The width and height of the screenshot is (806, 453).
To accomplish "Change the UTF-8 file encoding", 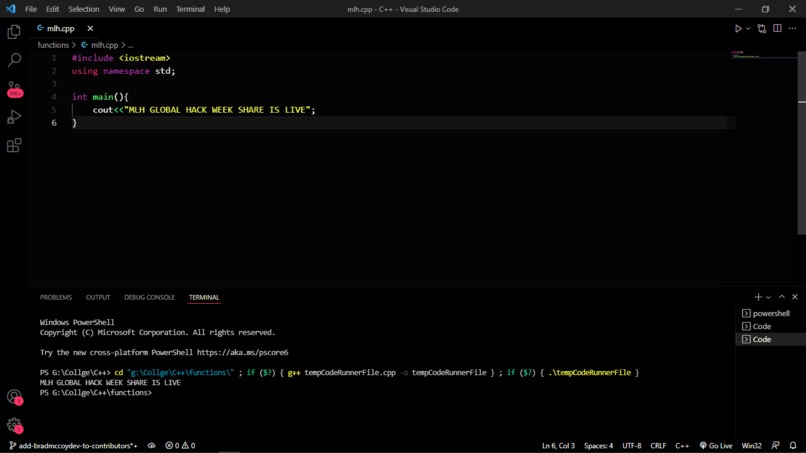I will (x=632, y=446).
